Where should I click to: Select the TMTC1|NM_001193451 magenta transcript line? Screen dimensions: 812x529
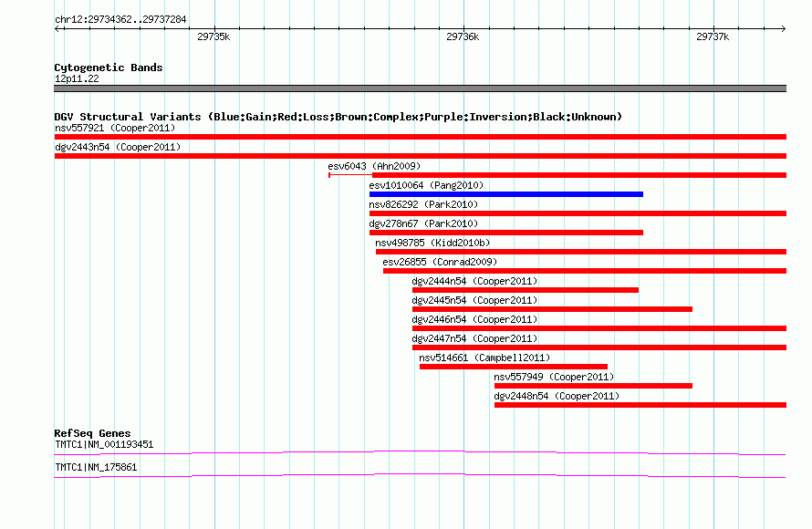click(420, 453)
